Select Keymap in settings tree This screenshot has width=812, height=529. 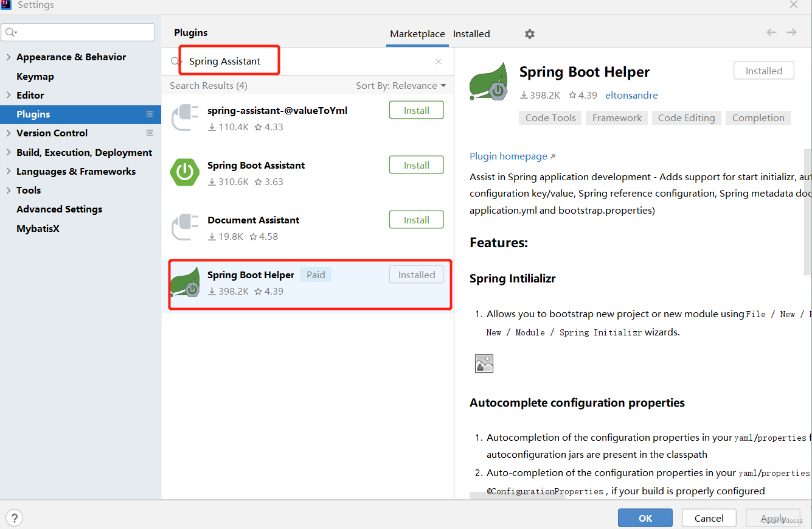(x=35, y=76)
